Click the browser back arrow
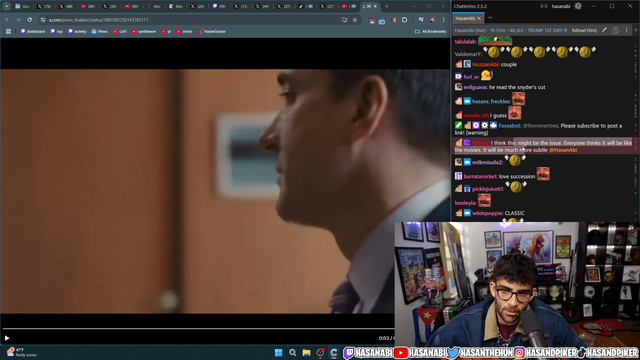 pyautogui.click(x=7, y=20)
